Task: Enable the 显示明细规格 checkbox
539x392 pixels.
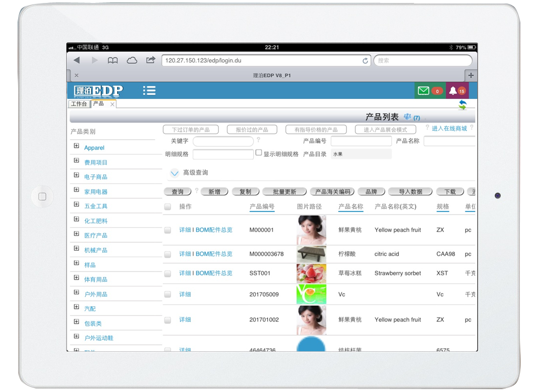Action: (x=259, y=153)
